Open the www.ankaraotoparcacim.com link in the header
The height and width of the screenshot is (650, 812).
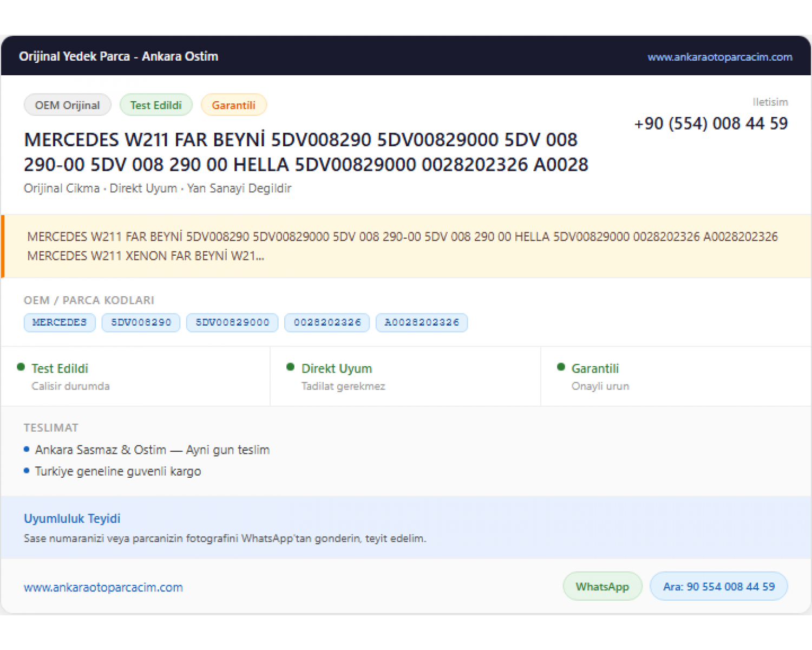pyautogui.click(x=720, y=57)
